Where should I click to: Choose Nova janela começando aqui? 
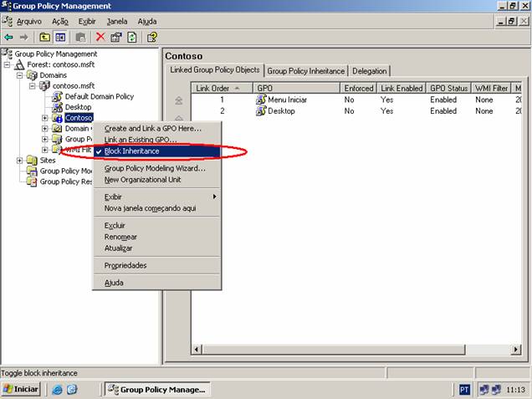coord(157,208)
